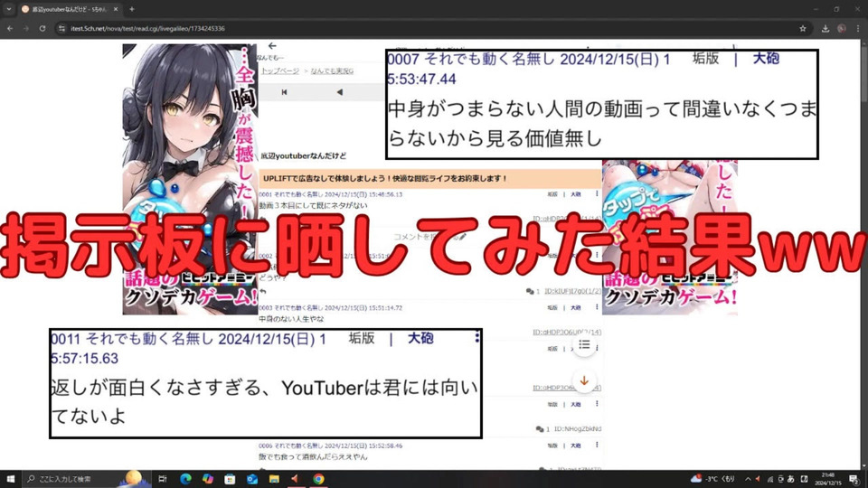Click 大砲 link on post 0003
868x488 pixels.
tap(576, 307)
